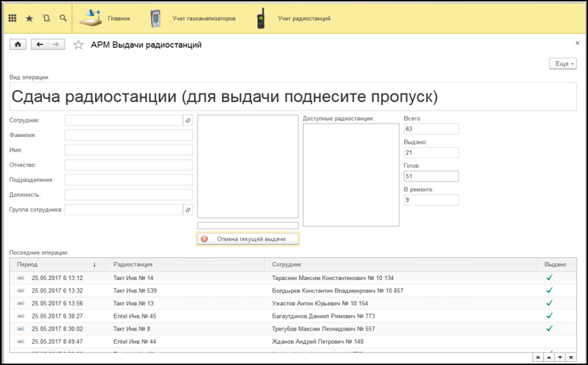Click the В ремонте field showing 9
588x365 pixels.
[431, 200]
